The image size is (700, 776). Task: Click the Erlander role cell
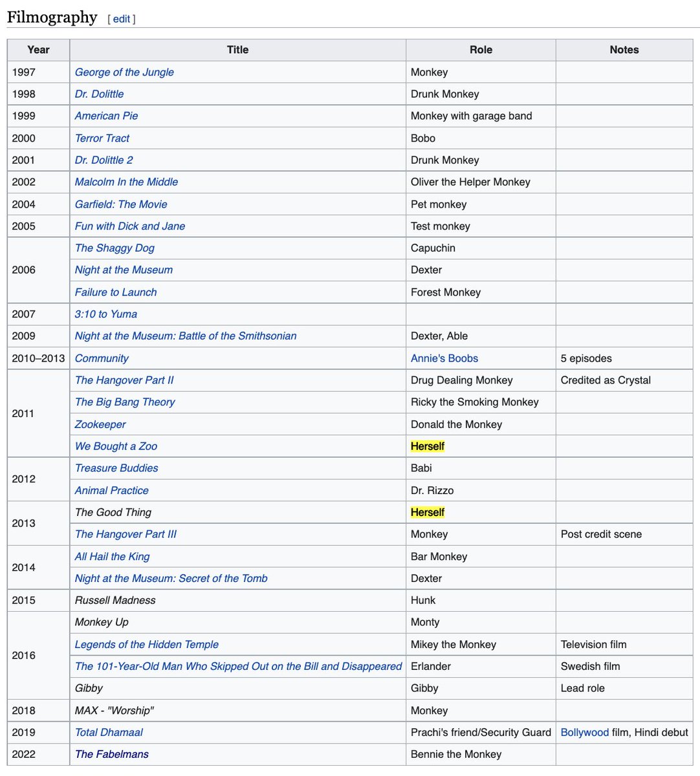point(481,666)
